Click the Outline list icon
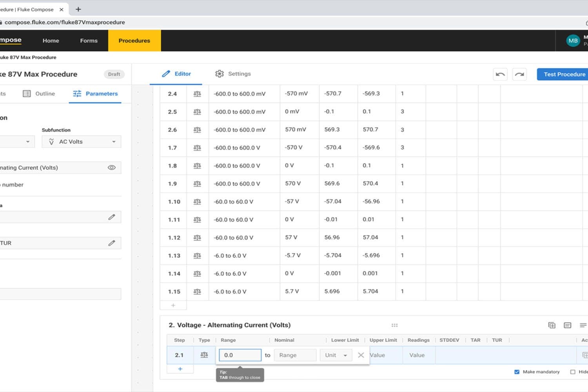The width and height of the screenshot is (588, 392). pos(27,94)
